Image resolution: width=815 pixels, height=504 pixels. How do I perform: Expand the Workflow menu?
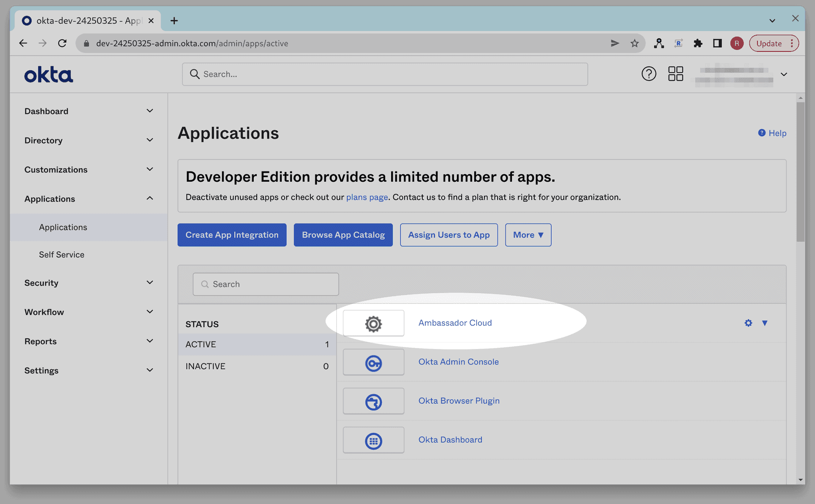pos(88,312)
